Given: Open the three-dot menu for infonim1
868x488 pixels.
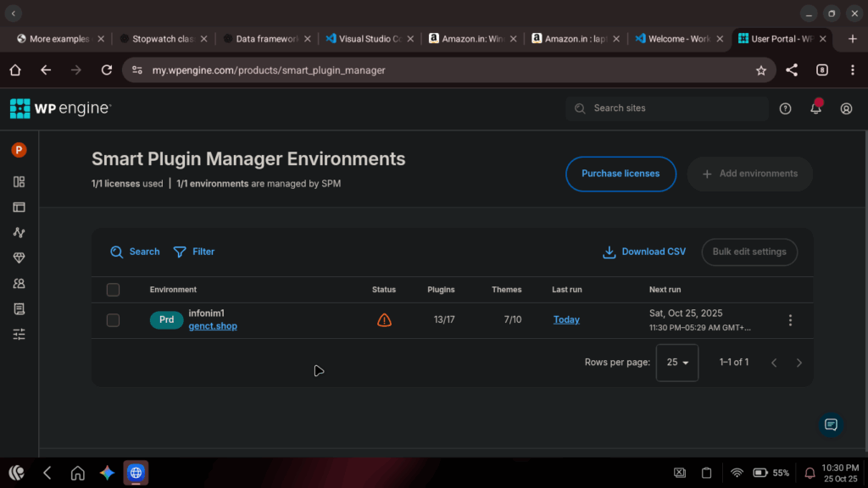Looking at the screenshot, I should coord(790,320).
